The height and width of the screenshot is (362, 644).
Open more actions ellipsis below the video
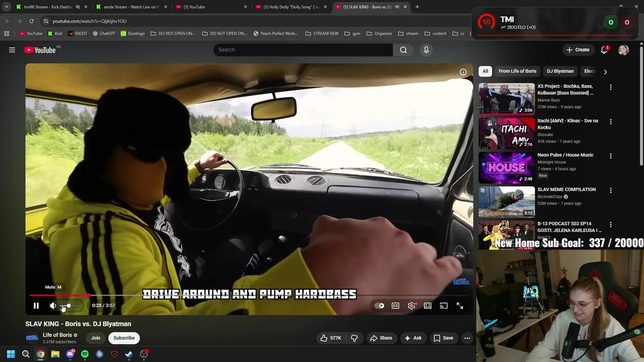[467, 338]
